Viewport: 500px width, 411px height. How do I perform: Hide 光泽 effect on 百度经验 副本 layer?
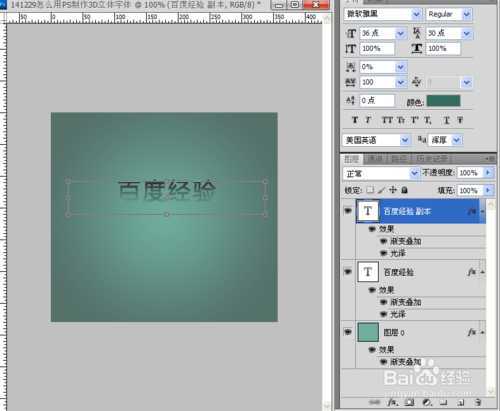pos(383,254)
